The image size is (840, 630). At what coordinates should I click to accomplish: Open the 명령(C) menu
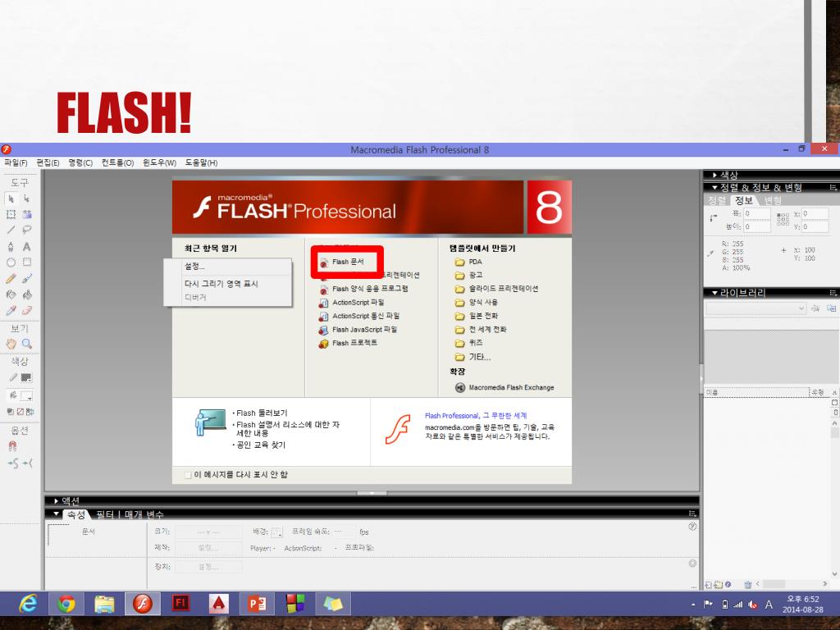[x=80, y=162]
